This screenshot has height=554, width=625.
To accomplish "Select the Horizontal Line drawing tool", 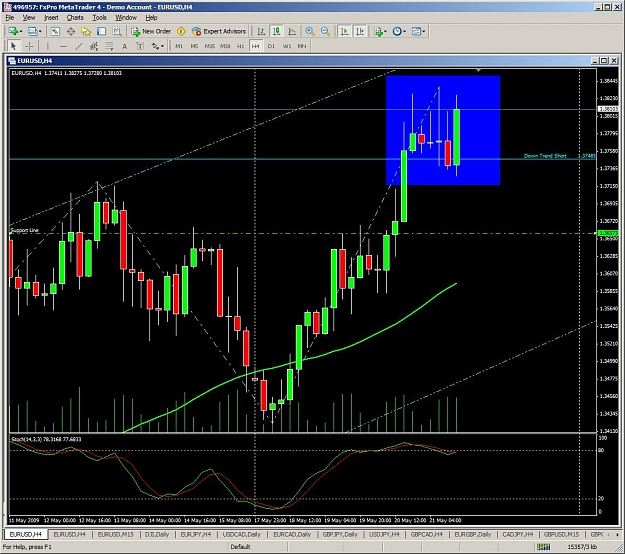I will click(x=63, y=46).
